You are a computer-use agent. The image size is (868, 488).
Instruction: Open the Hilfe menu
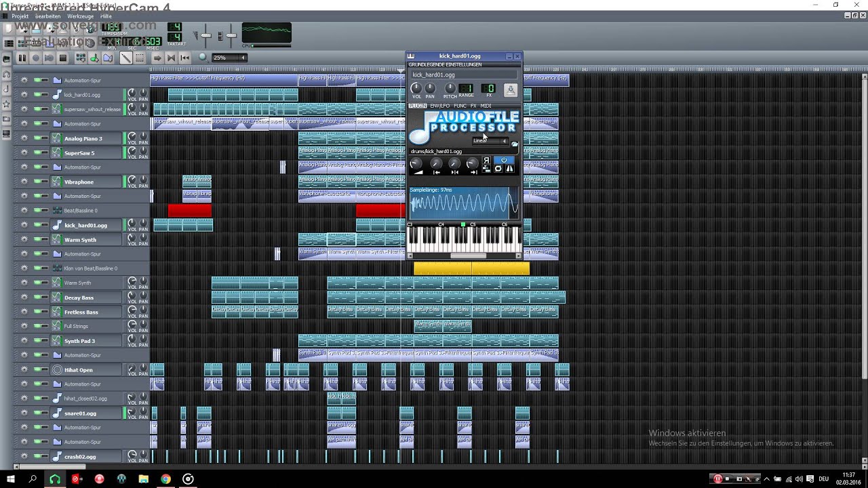pyautogui.click(x=106, y=16)
